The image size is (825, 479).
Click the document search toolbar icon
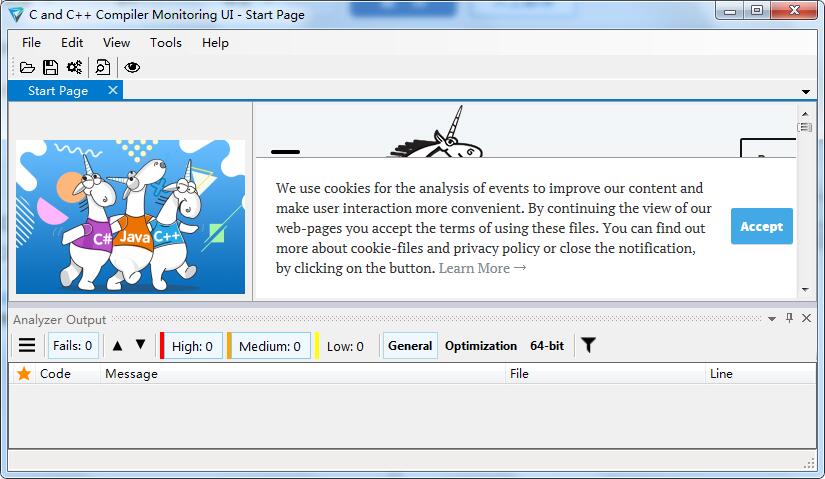click(103, 67)
